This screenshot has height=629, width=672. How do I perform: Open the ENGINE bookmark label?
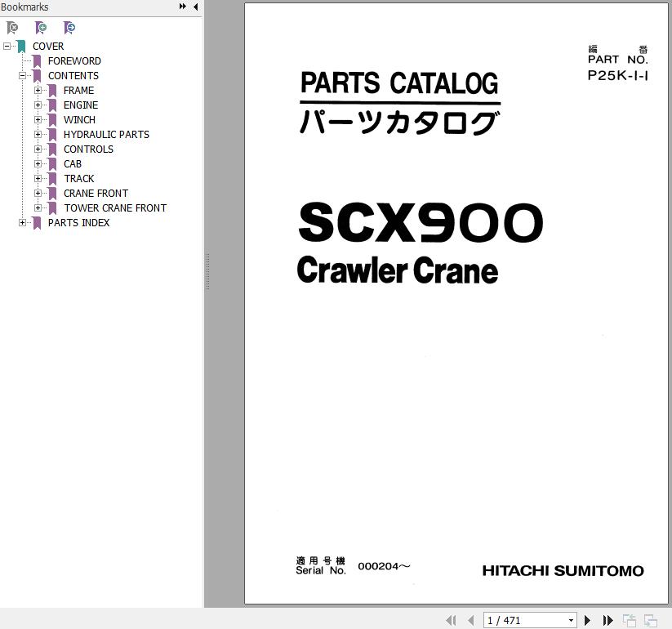81,105
